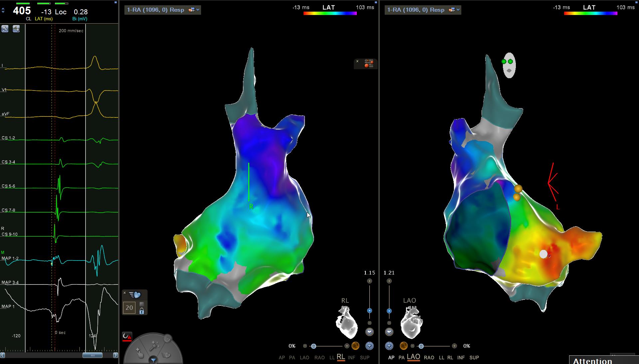Click the cycle length up/down arrows
Screen dimensions: 639x364
(x=3, y=11)
